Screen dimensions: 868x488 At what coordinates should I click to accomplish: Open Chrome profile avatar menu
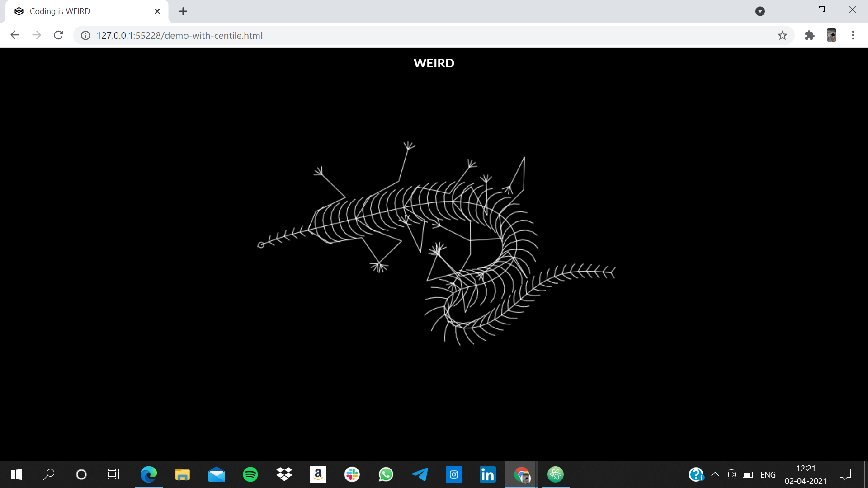[831, 35]
